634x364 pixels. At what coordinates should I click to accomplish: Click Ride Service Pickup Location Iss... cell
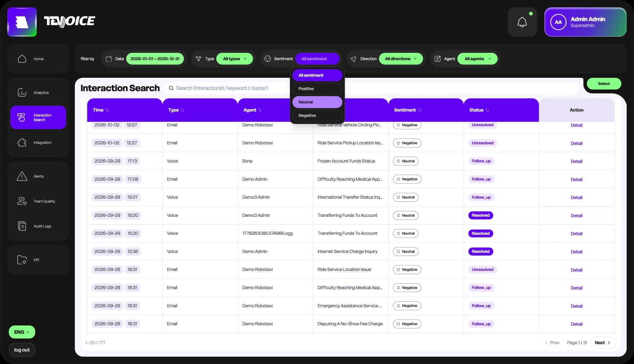pos(350,143)
